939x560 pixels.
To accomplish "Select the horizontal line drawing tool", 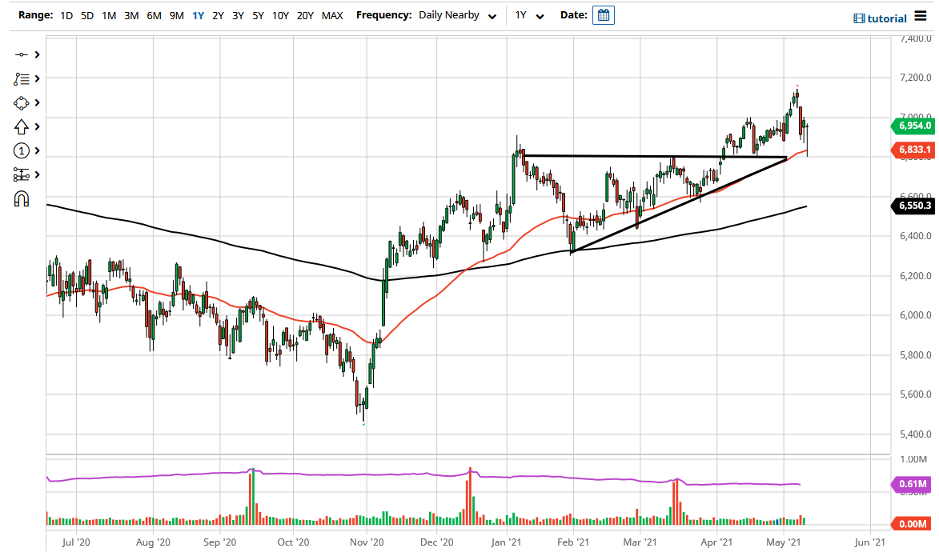I will coord(22,54).
